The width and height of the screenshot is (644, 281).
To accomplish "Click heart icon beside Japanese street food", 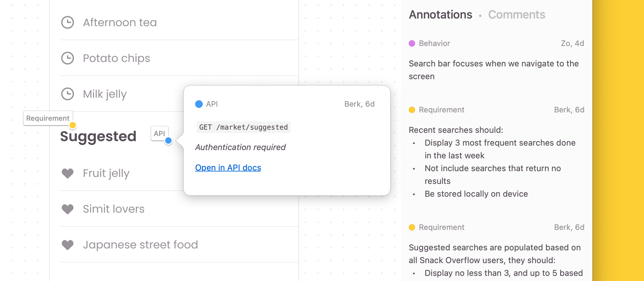I will pos(68,245).
